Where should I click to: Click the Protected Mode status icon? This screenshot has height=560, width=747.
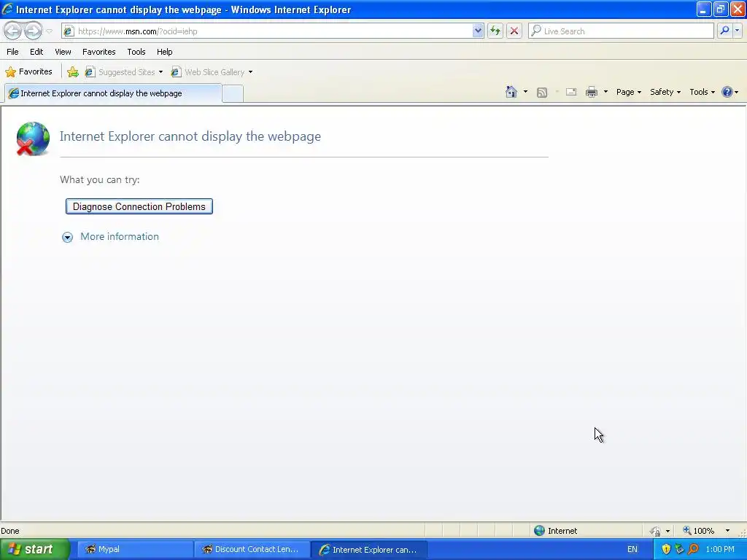[x=655, y=531]
